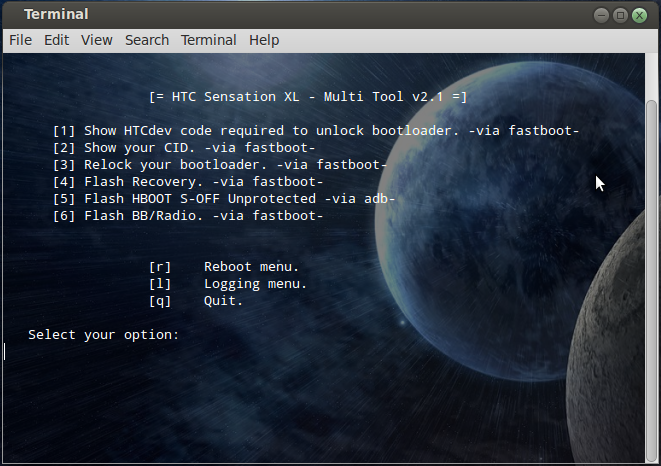Click the 'Select your option:' prompt
Image resolution: width=661 pixels, height=466 pixels.
[104, 335]
